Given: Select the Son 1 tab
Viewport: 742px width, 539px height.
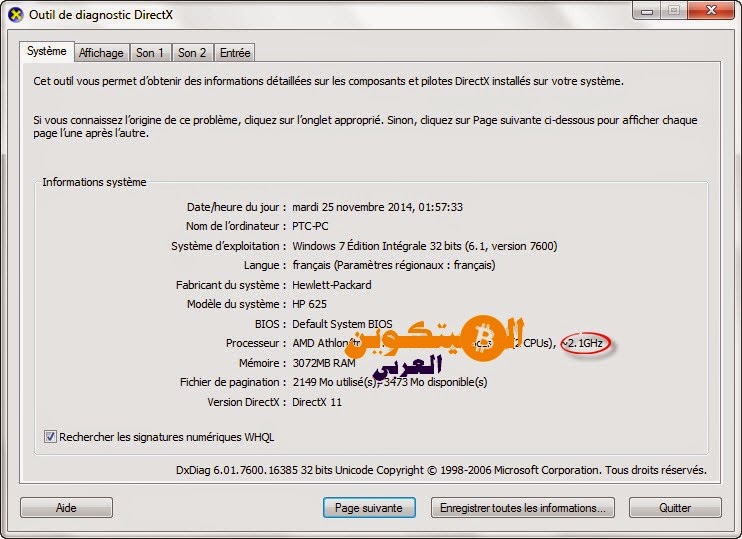Looking at the screenshot, I should pyautogui.click(x=150, y=53).
